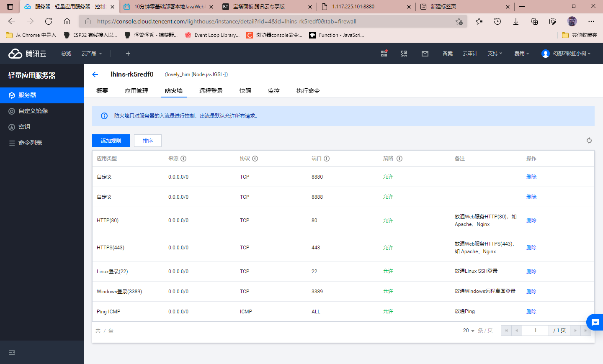The height and width of the screenshot is (364, 603).
Task: Open the 20 items per page dropdown
Action: (x=469, y=331)
